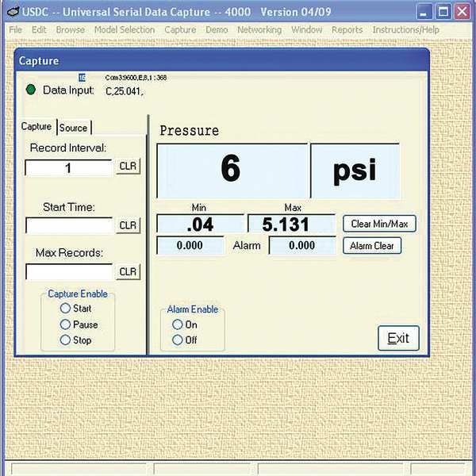Turn Alarm Enable On
The image size is (476, 476).
(x=177, y=324)
